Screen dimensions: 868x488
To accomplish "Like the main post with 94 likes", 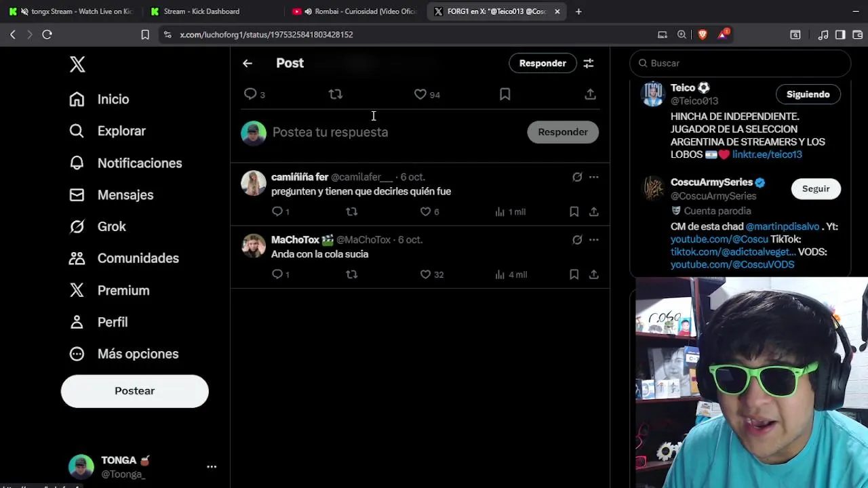I will click(420, 94).
